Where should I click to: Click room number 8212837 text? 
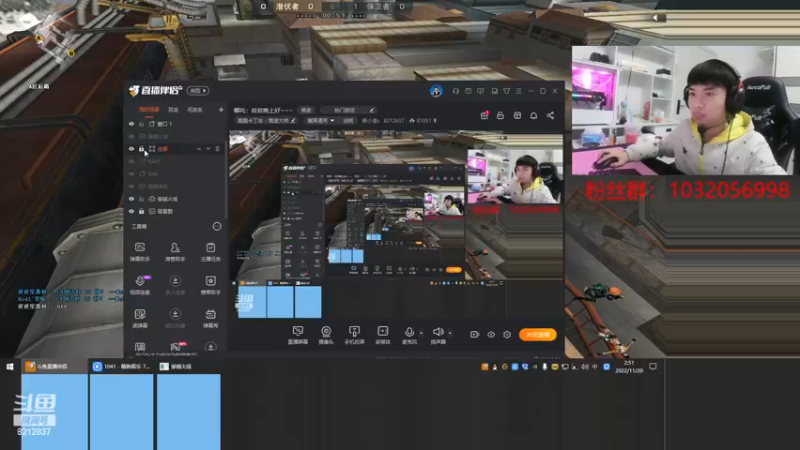pos(393,121)
